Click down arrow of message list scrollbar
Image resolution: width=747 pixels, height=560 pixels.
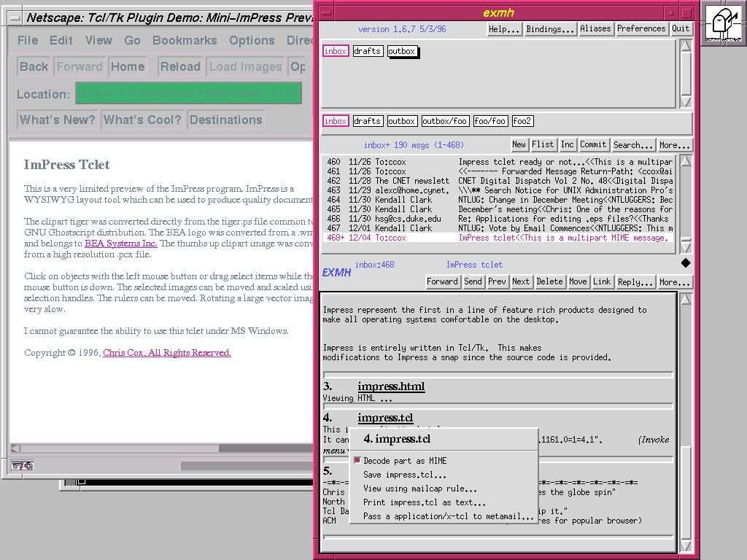(686, 246)
